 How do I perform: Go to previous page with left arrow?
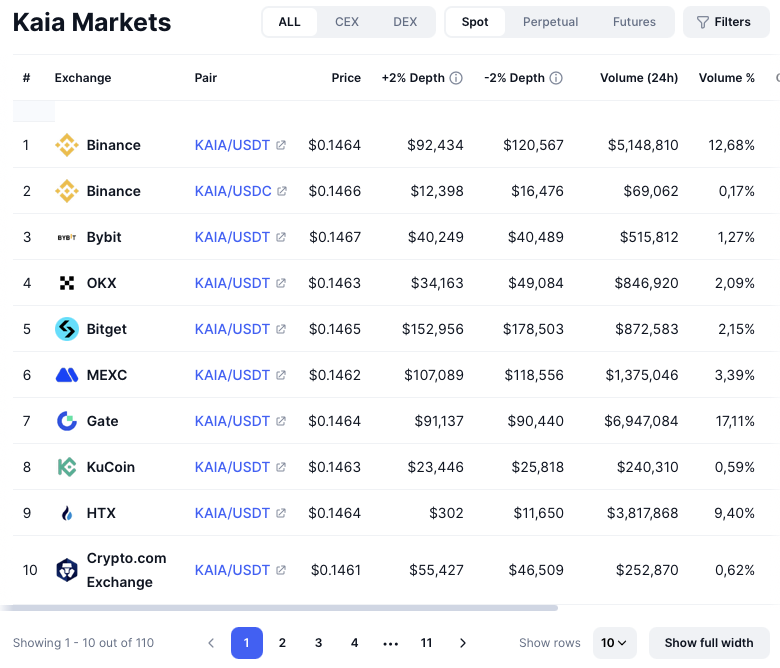click(211, 643)
